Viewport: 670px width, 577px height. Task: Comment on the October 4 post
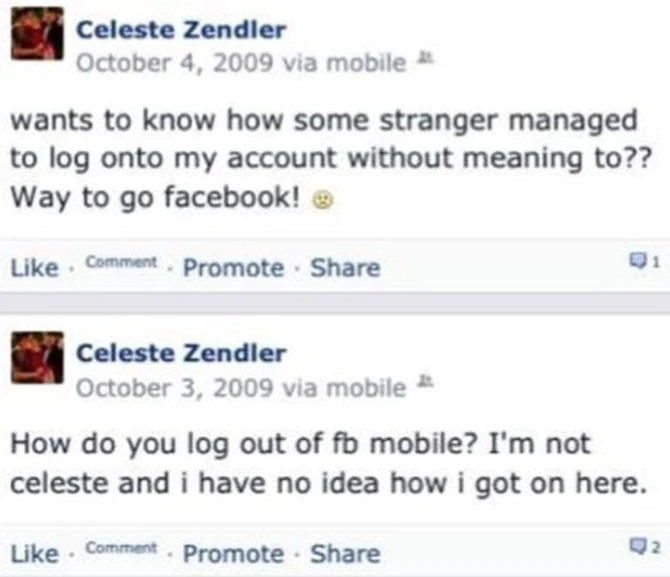(121, 264)
